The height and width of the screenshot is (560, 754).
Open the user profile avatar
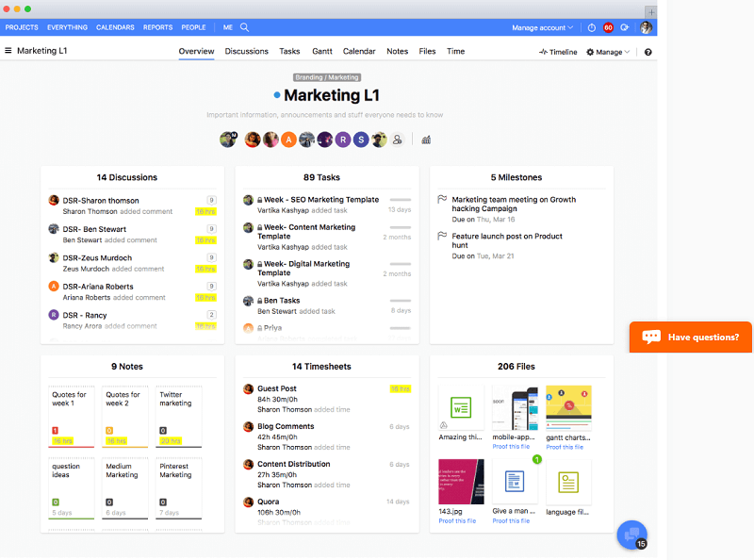click(647, 27)
